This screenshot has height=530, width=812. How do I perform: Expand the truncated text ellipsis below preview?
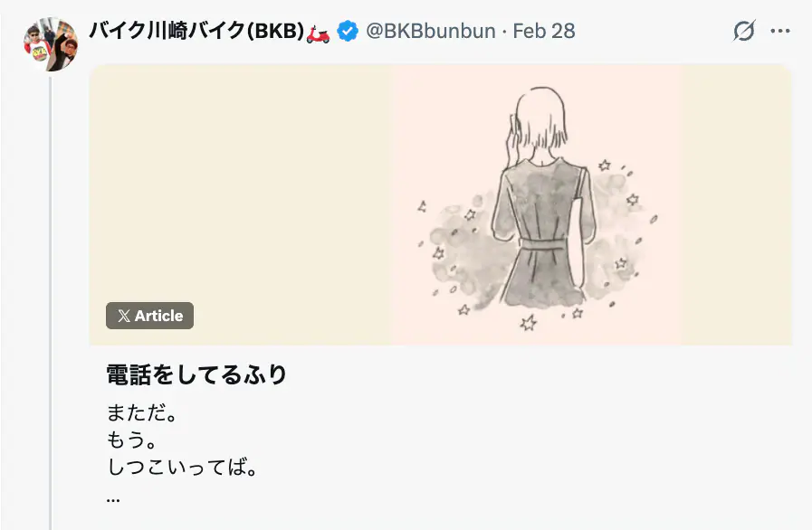(x=113, y=499)
